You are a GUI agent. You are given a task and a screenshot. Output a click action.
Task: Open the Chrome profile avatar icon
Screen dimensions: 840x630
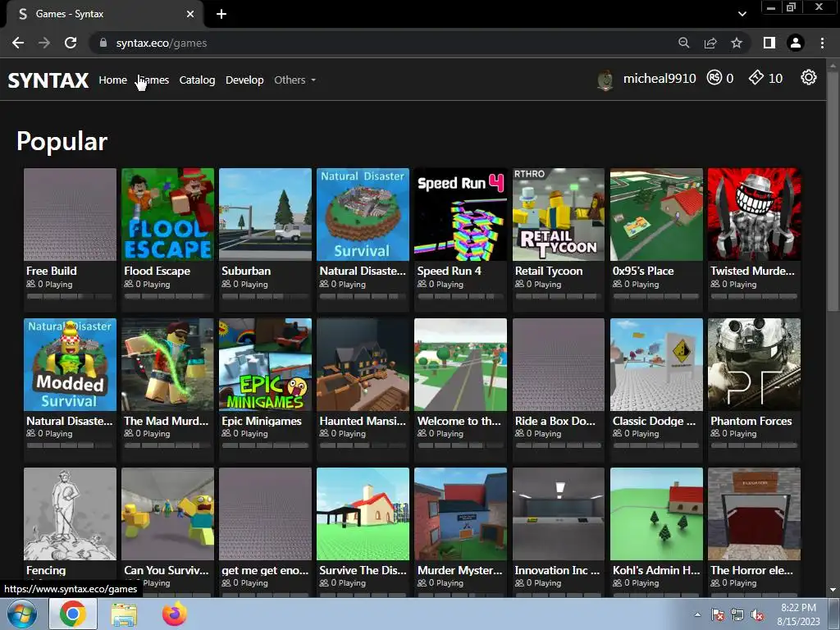click(796, 43)
